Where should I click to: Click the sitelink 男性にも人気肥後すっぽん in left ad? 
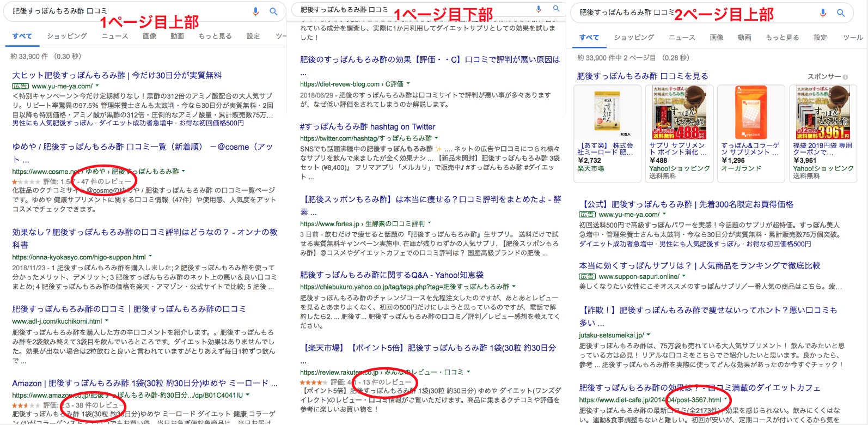pos(52,123)
